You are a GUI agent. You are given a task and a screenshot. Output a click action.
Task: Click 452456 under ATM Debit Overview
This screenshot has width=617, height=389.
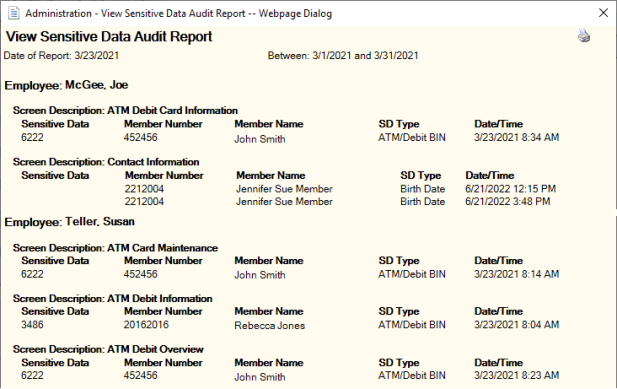pos(140,375)
